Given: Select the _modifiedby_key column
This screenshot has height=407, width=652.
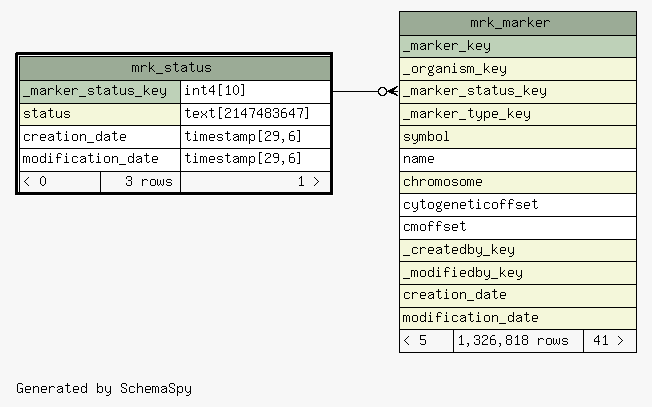Looking at the screenshot, I should 518,273.
